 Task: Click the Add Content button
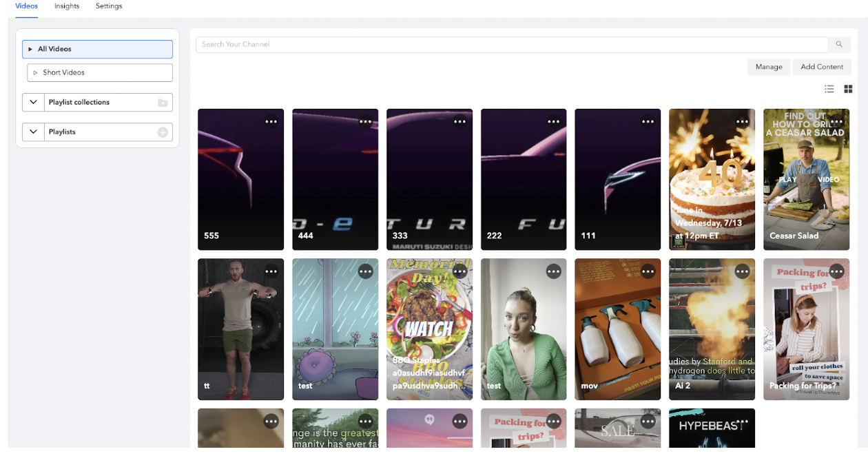(x=822, y=67)
